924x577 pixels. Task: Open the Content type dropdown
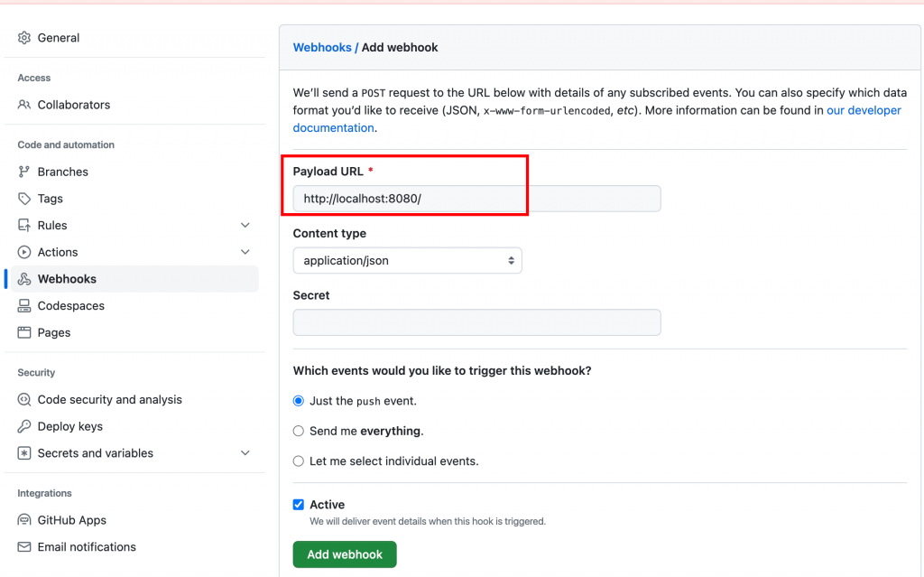[407, 261]
